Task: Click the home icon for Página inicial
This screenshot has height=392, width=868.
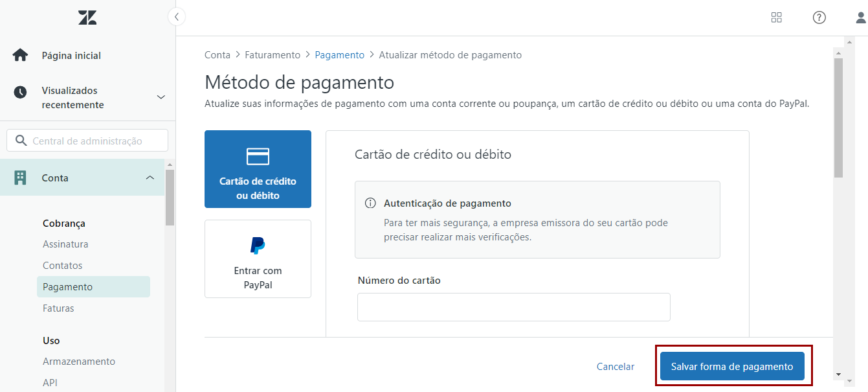Action: point(20,55)
